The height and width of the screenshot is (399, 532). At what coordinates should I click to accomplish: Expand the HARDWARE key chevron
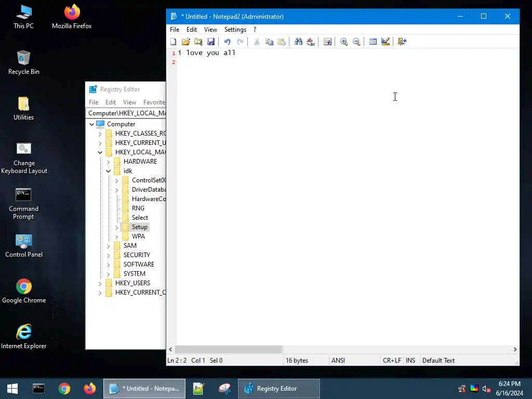109,162
